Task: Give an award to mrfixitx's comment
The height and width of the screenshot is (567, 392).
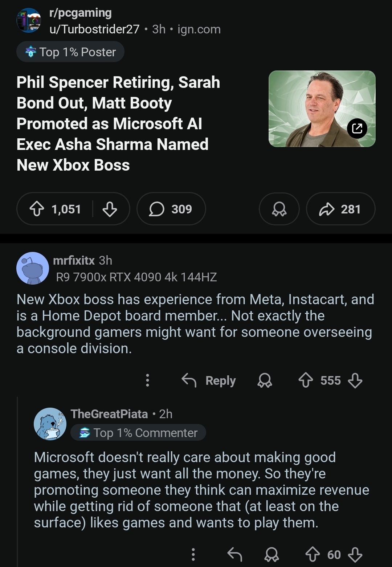Action: point(265,381)
